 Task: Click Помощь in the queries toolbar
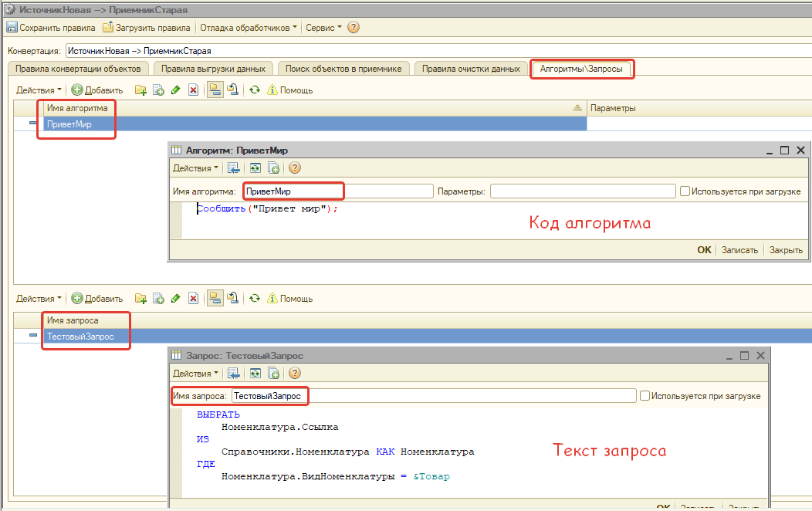pyautogui.click(x=290, y=299)
